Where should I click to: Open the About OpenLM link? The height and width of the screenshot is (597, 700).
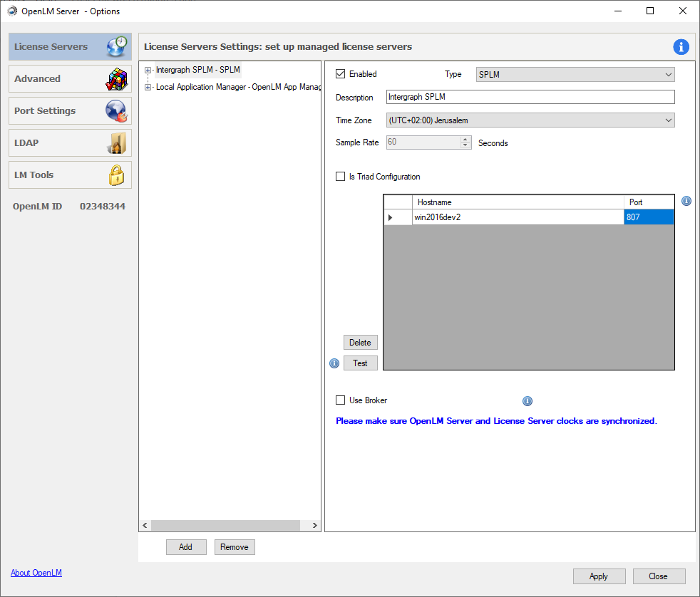pyautogui.click(x=36, y=573)
